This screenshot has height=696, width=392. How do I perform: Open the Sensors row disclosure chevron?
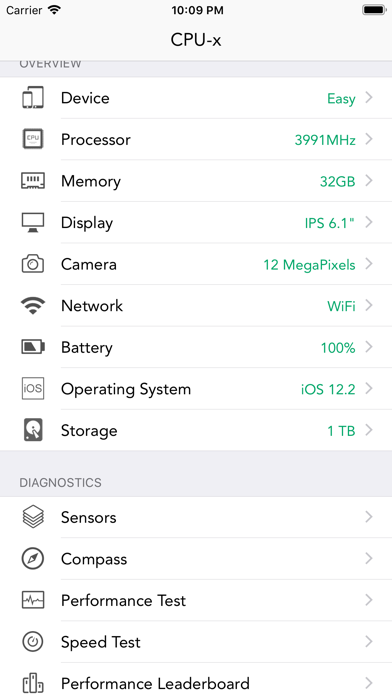point(368,517)
